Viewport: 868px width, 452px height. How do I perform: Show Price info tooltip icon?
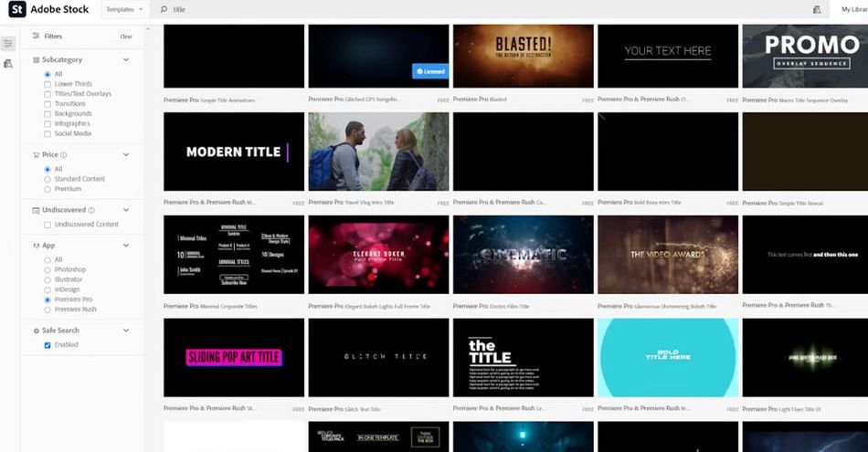pyautogui.click(x=64, y=155)
